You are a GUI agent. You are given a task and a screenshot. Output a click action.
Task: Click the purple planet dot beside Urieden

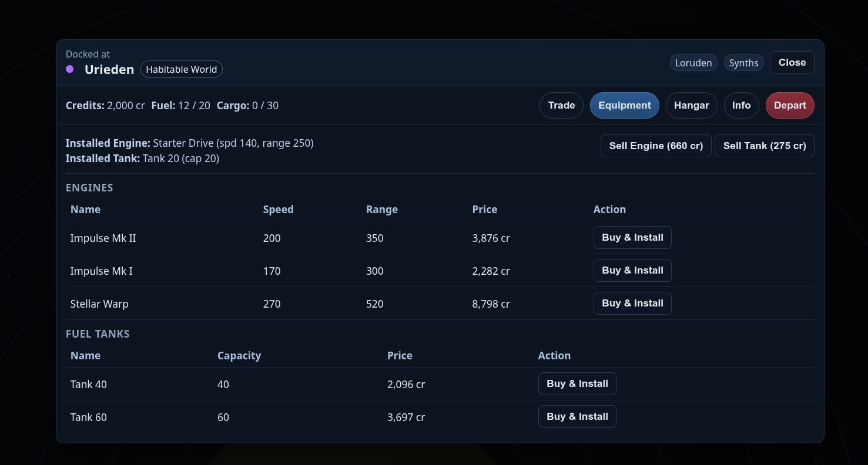point(70,69)
